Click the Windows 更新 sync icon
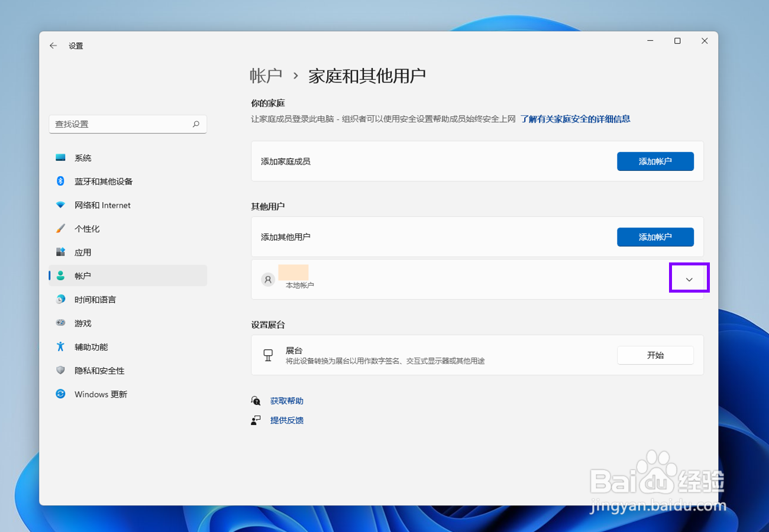Viewport: 769px width, 532px height. [60, 394]
